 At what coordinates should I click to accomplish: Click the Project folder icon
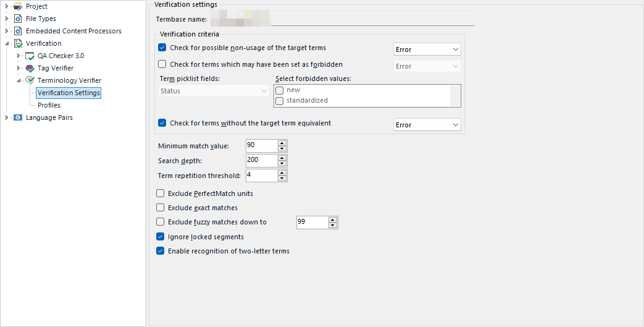click(18, 7)
